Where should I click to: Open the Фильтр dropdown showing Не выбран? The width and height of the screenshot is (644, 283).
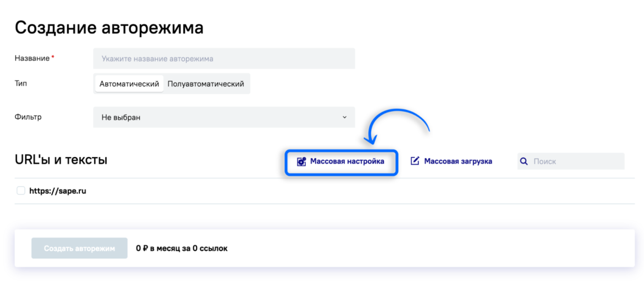223,117
